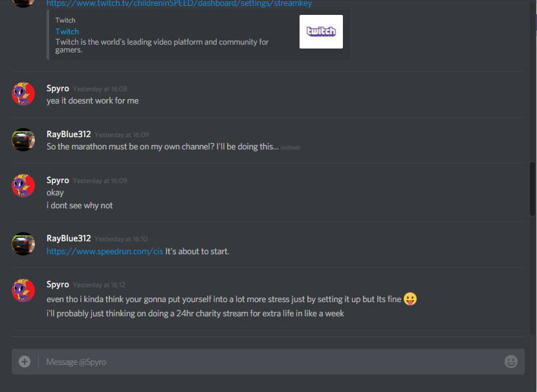This screenshot has height=392, width=537.
Task: Click Spyro username at 16:12
Action: [x=58, y=284]
